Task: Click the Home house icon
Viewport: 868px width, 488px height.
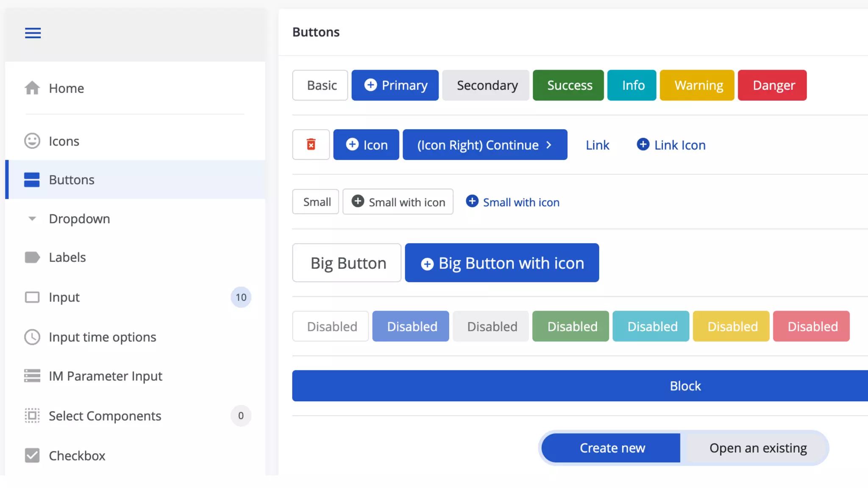Action: [x=32, y=88]
